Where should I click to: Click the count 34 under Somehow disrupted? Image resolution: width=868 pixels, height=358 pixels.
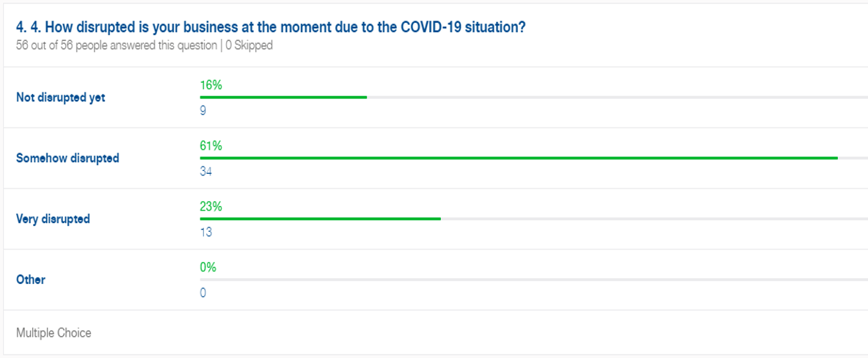206,172
